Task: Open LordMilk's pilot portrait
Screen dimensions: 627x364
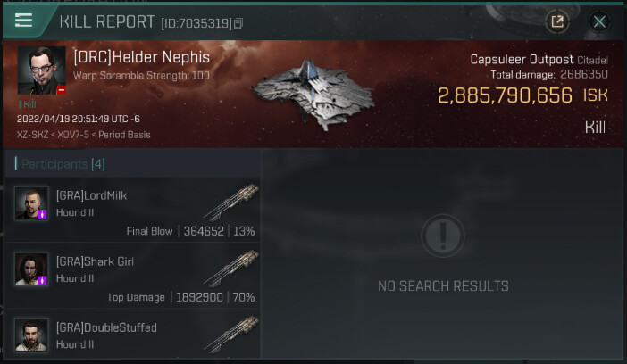Action: coord(31,203)
